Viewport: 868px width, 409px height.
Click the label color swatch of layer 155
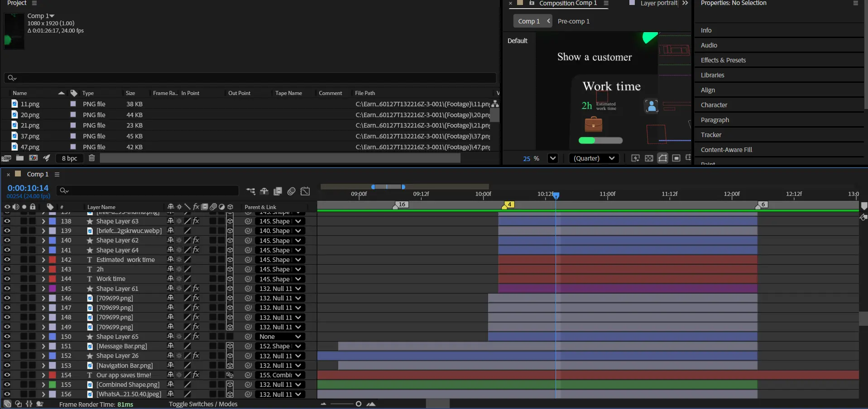[x=53, y=385]
